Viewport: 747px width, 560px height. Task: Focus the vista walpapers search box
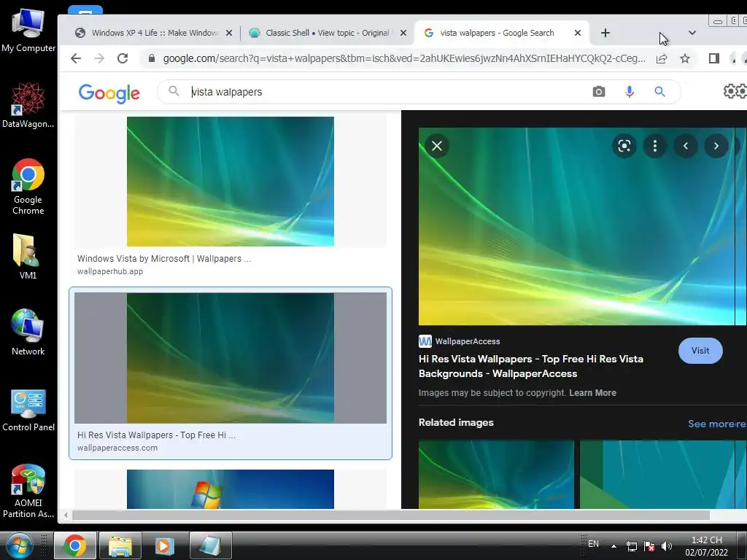click(x=381, y=91)
